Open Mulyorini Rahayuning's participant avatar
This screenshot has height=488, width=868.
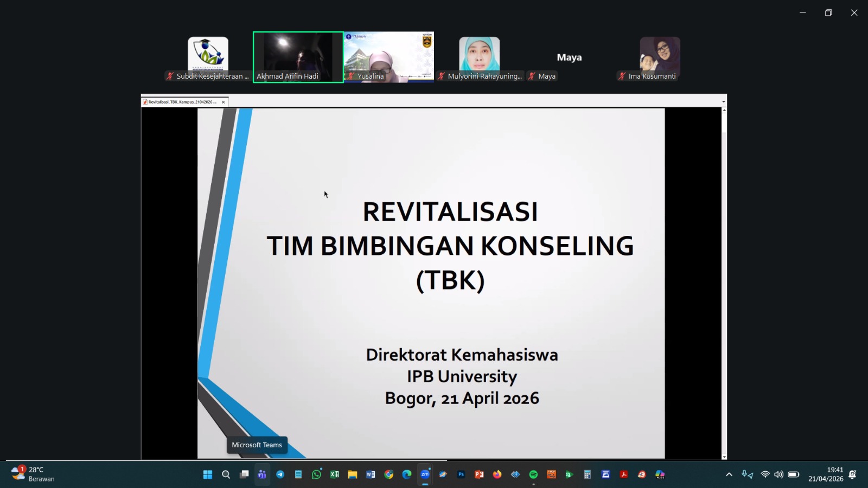[x=479, y=54]
